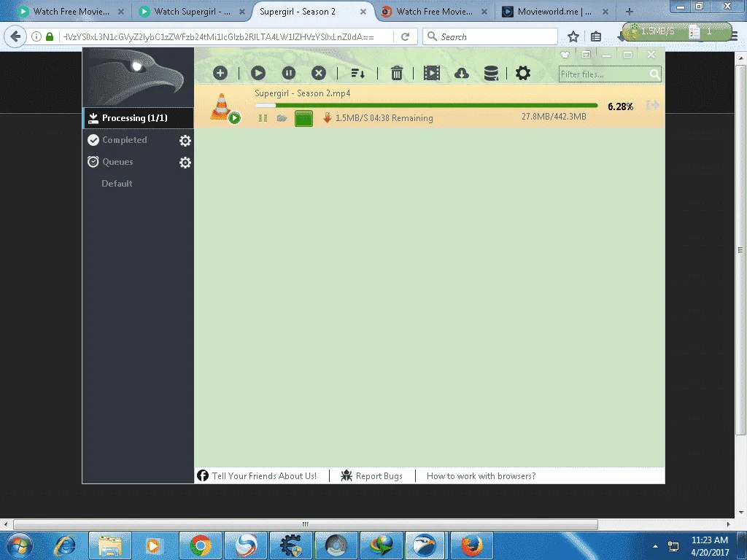
Task: Add a new download with plus icon
Action: click(220, 74)
